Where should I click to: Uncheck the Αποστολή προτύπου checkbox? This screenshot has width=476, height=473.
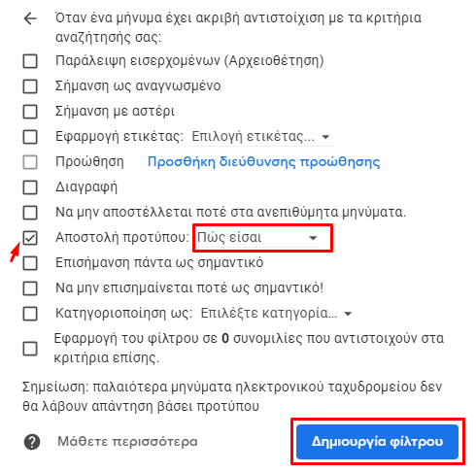tap(30, 238)
